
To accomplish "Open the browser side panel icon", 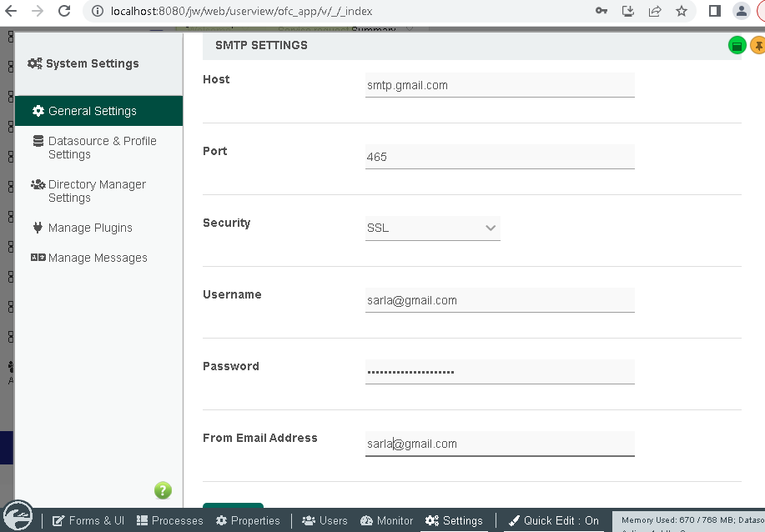I will (714, 12).
